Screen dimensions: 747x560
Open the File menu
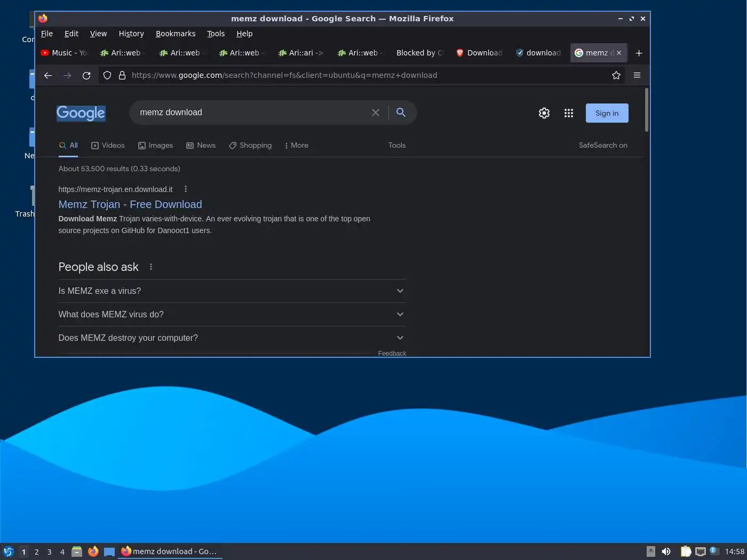click(x=47, y=34)
